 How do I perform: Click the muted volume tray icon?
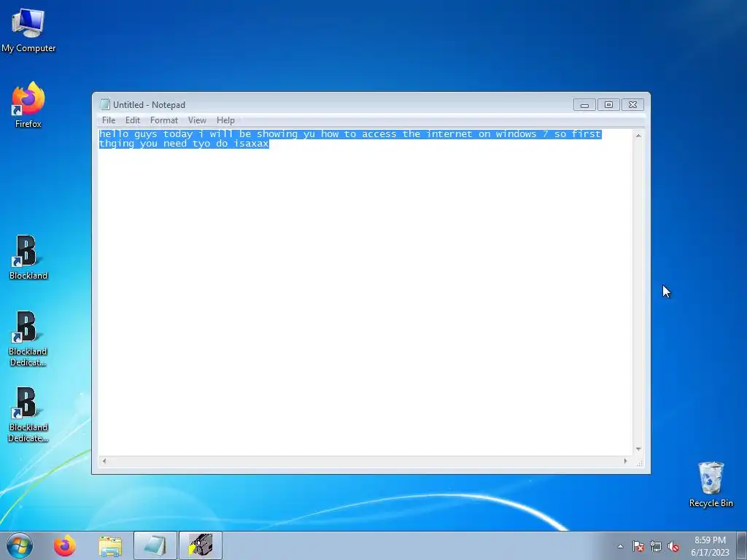(673, 546)
